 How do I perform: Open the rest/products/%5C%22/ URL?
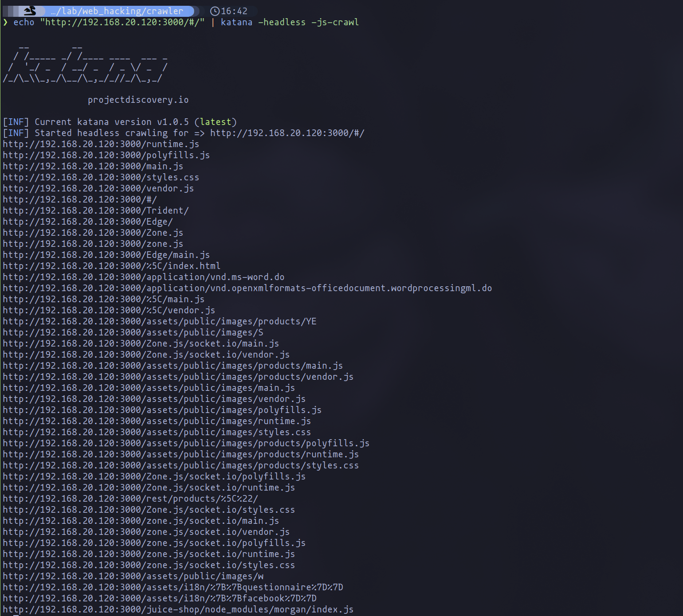[x=130, y=499]
